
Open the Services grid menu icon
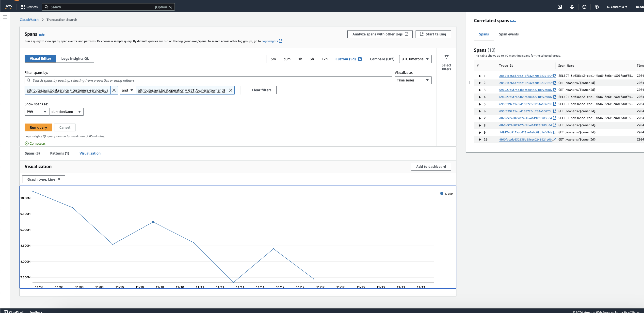pos(23,7)
